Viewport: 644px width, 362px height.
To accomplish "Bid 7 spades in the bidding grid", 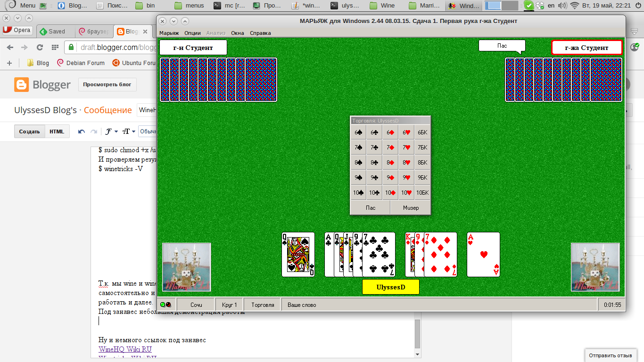I will coord(358,148).
